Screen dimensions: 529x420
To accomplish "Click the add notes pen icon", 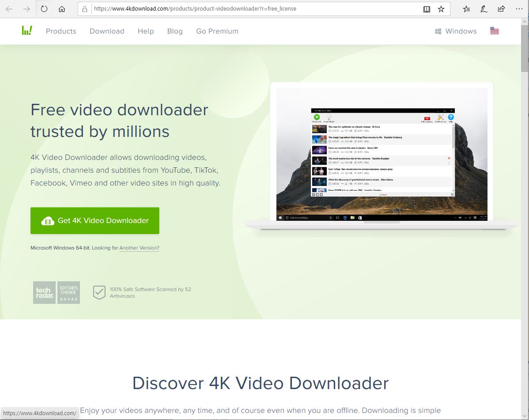I will click(484, 9).
